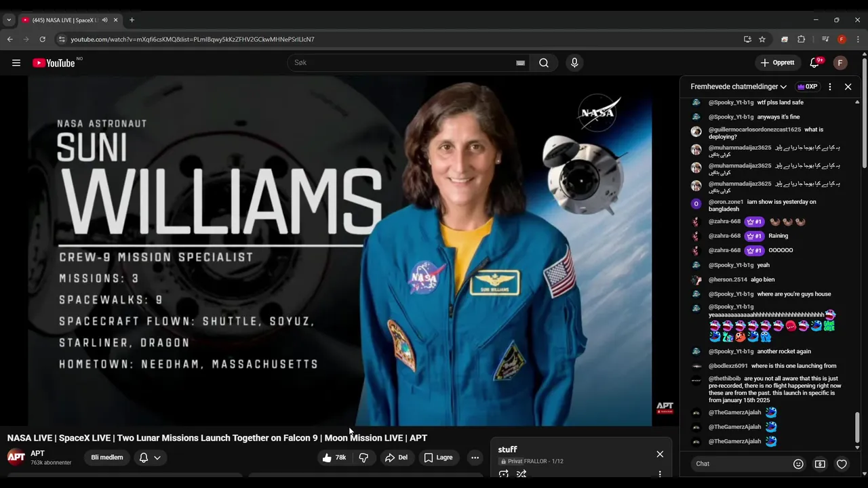Open more video actions three-dot menu
Image resolution: width=868 pixels, height=488 pixels.
475,457
